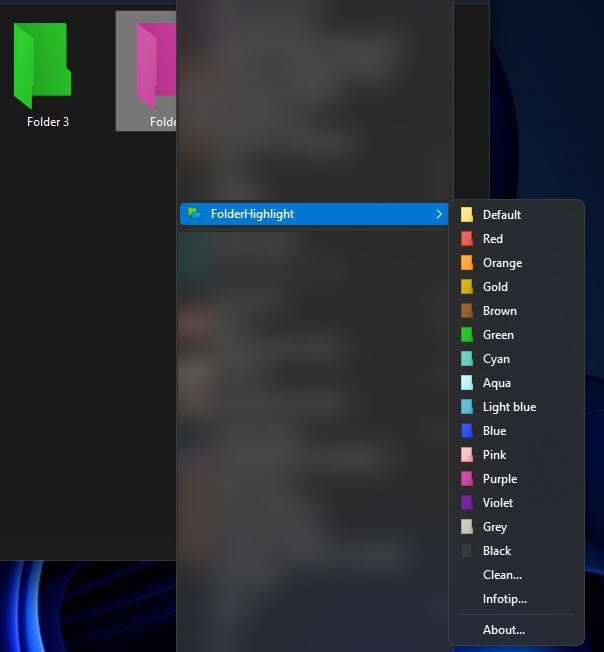The height and width of the screenshot is (652, 604).
Task: Click the Aqua folder color icon
Action: point(467,383)
